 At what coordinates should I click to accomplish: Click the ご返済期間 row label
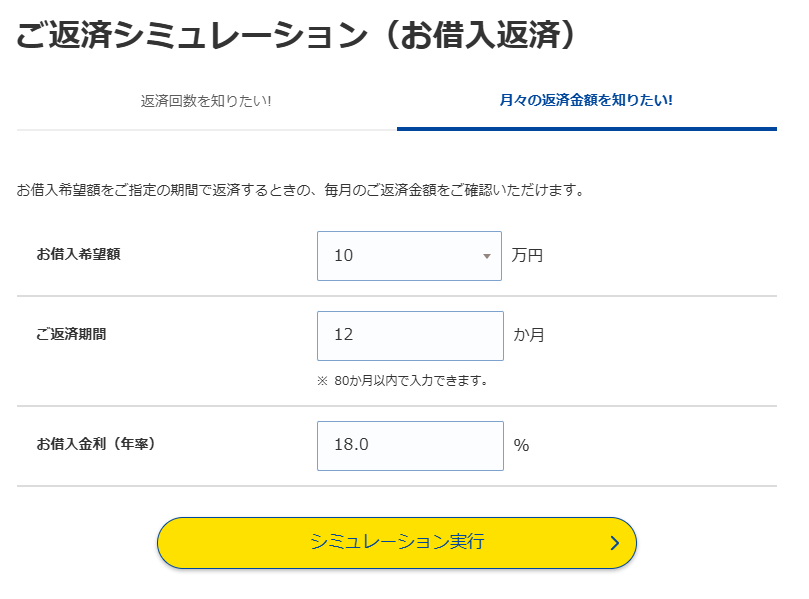click(71, 334)
